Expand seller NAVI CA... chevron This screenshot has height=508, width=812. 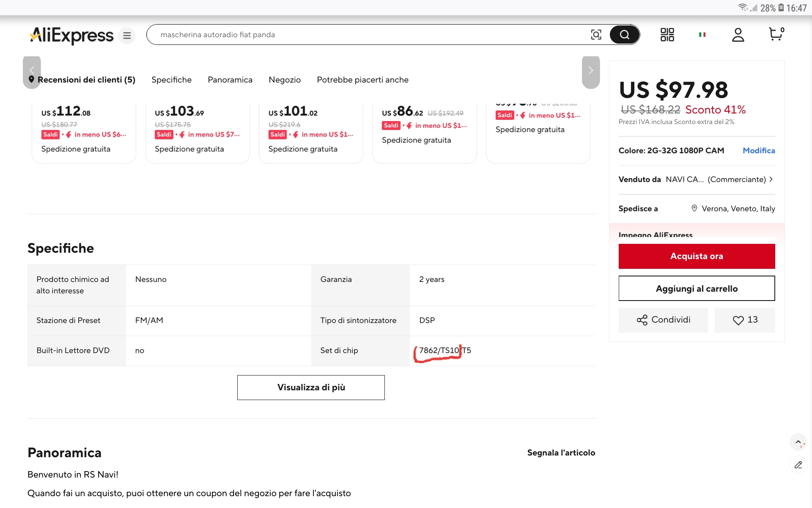click(771, 179)
